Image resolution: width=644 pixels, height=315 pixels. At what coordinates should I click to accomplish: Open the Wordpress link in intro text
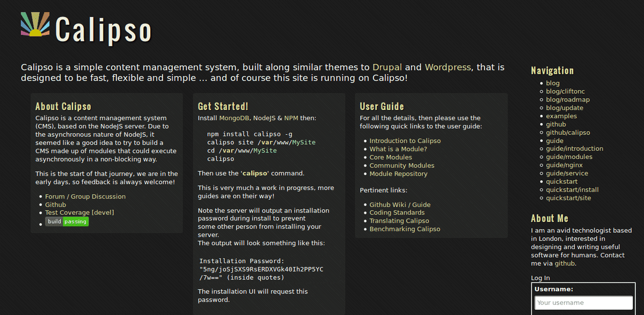pyautogui.click(x=448, y=68)
